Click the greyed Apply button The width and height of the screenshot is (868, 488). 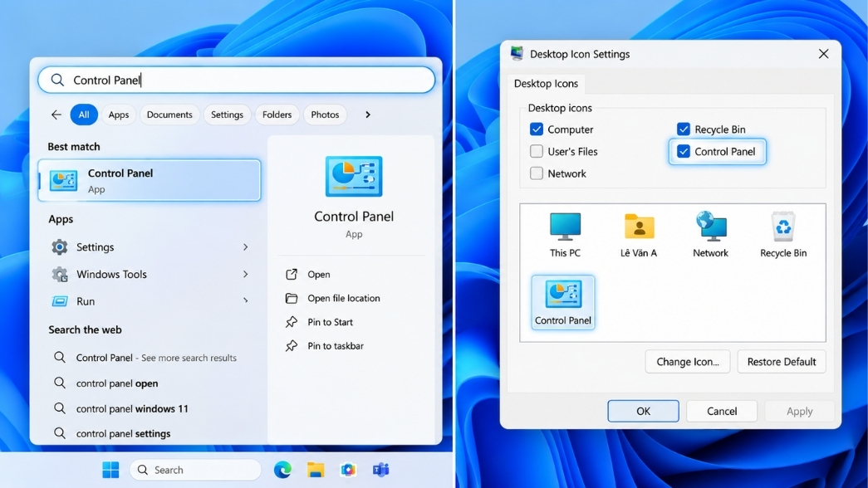[799, 411]
